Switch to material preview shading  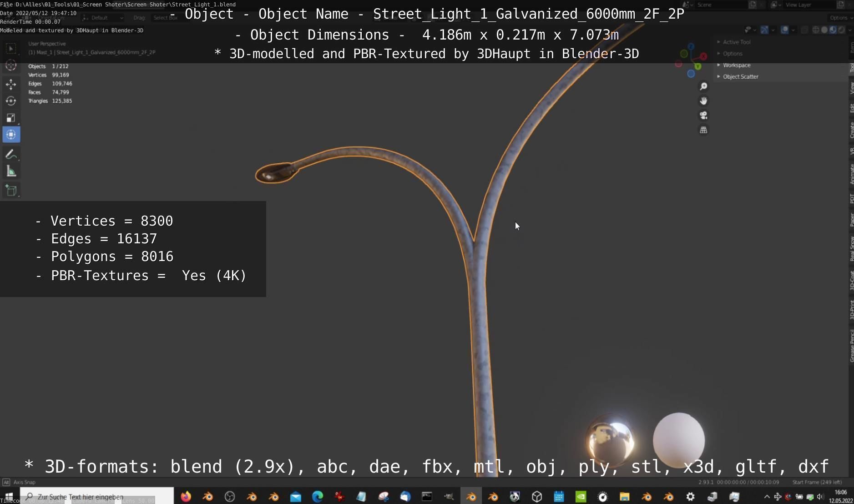pos(833,30)
